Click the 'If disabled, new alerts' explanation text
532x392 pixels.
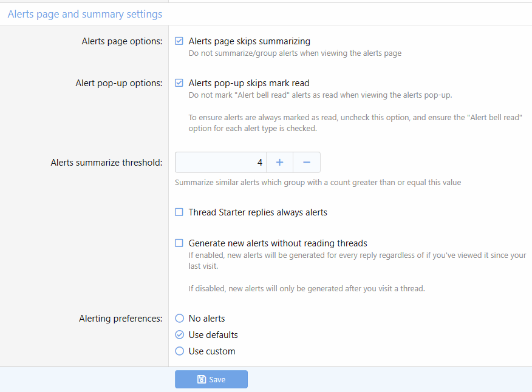(x=306, y=289)
